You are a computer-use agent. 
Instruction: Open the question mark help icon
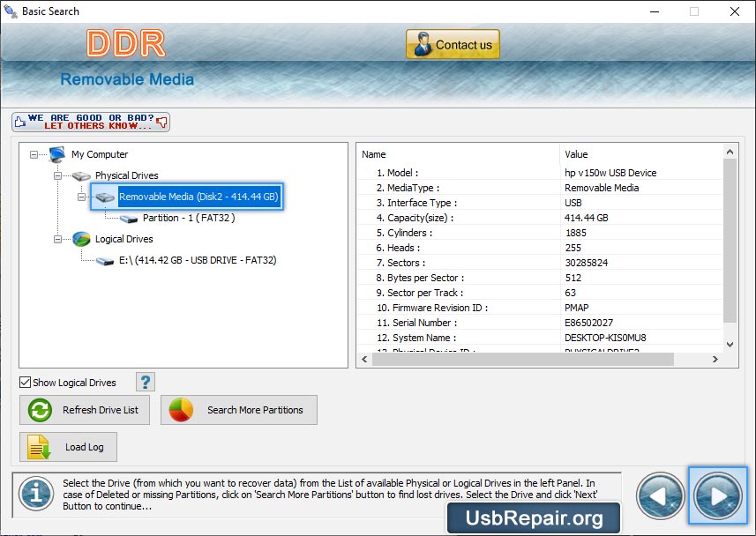pyautogui.click(x=146, y=382)
